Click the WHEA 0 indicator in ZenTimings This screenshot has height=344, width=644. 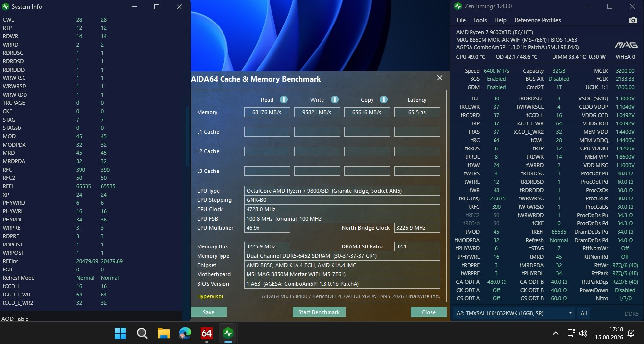[x=625, y=57]
